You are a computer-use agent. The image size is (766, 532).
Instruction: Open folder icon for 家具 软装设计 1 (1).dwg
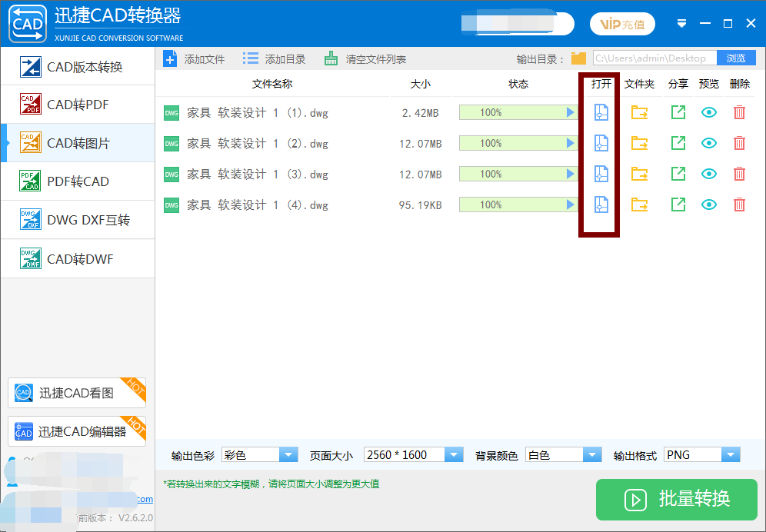tap(639, 113)
